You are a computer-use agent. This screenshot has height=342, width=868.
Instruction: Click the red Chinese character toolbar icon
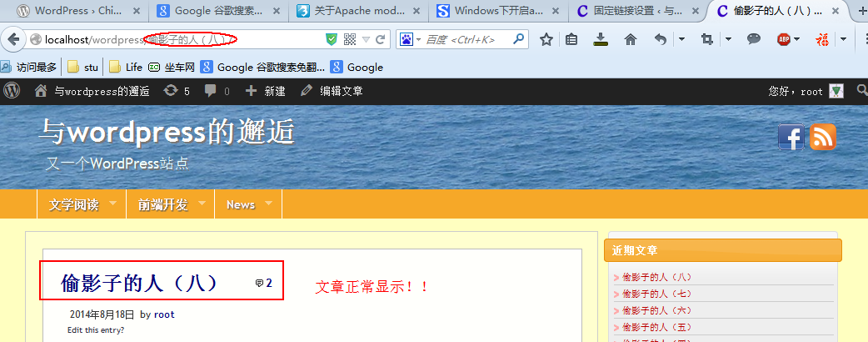823,39
